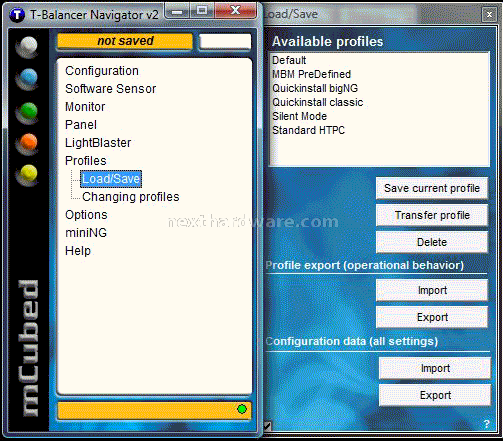The height and width of the screenshot is (441, 503).
Task: Select the Default profile
Action: click(289, 60)
